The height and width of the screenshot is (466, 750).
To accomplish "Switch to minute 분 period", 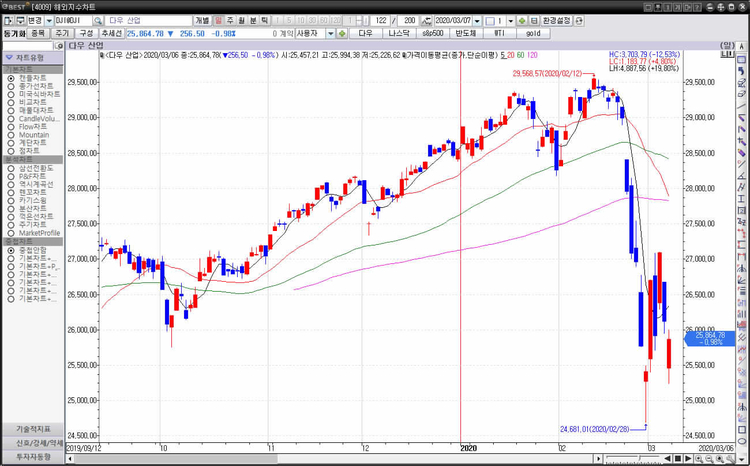I will click(x=253, y=21).
